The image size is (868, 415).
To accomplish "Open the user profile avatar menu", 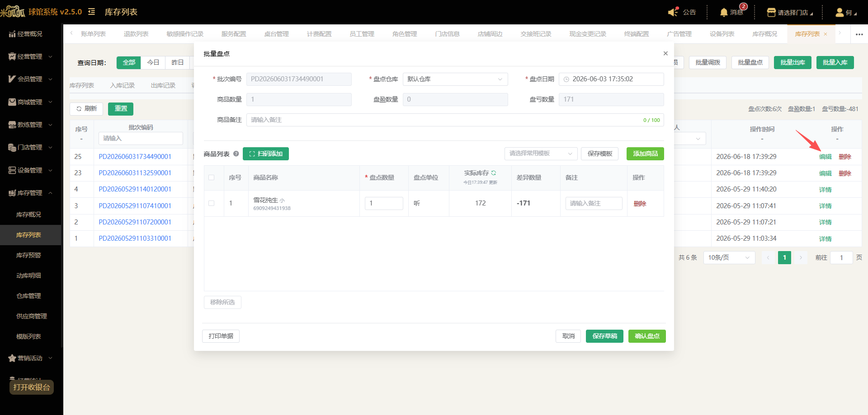I will point(840,12).
